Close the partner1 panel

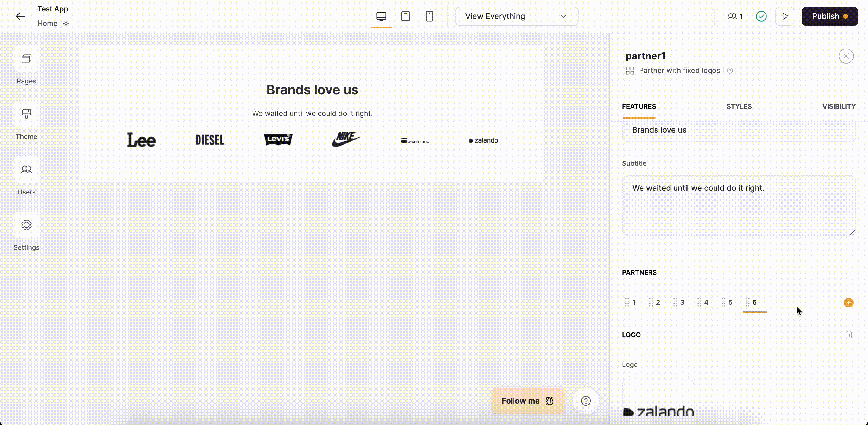tap(846, 56)
